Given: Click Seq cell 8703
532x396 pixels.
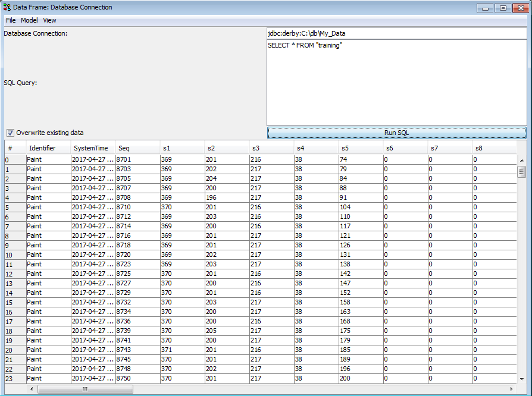Looking at the screenshot, I should (x=137, y=169).
